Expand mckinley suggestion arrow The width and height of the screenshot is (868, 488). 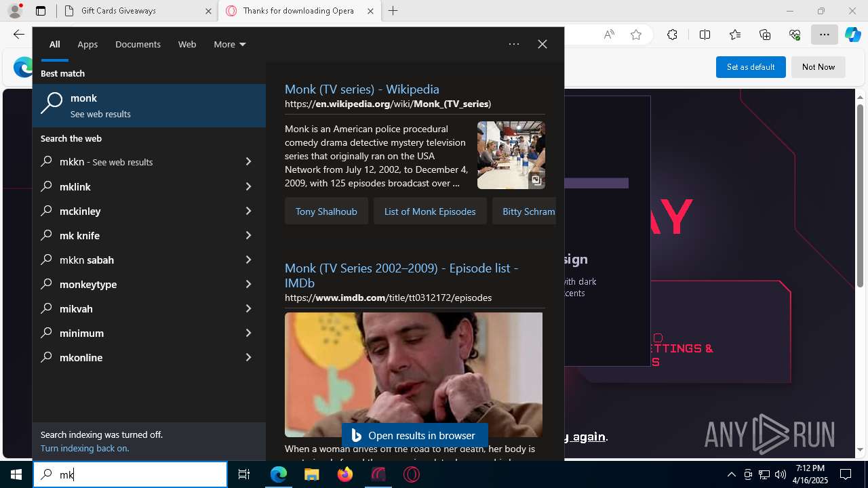pyautogui.click(x=248, y=211)
